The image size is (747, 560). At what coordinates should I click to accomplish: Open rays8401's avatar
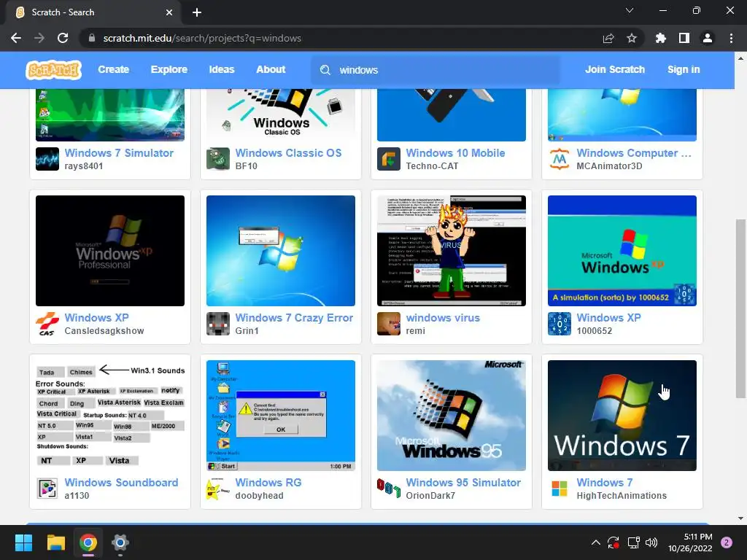(x=47, y=159)
